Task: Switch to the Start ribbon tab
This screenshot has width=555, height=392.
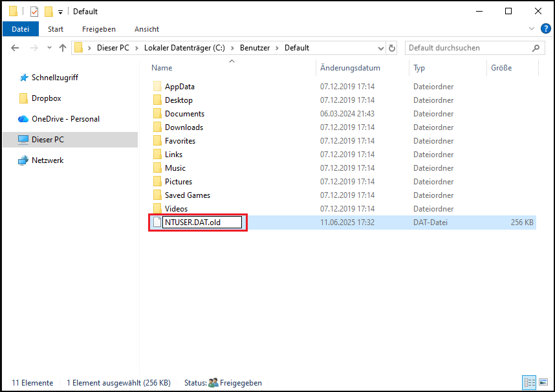Action: pyautogui.click(x=56, y=29)
